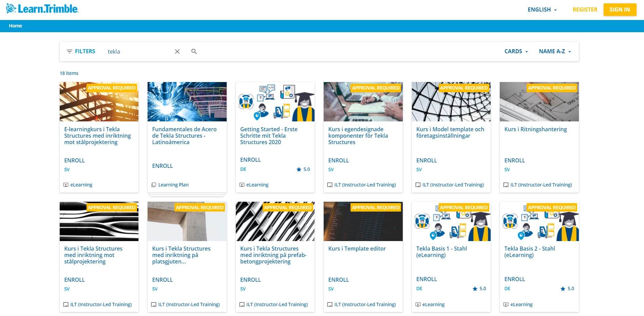Screen dimensions: 644x316
Task: Click the DE language tag on Tekla Basis 1 card
Action: [x=419, y=289]
